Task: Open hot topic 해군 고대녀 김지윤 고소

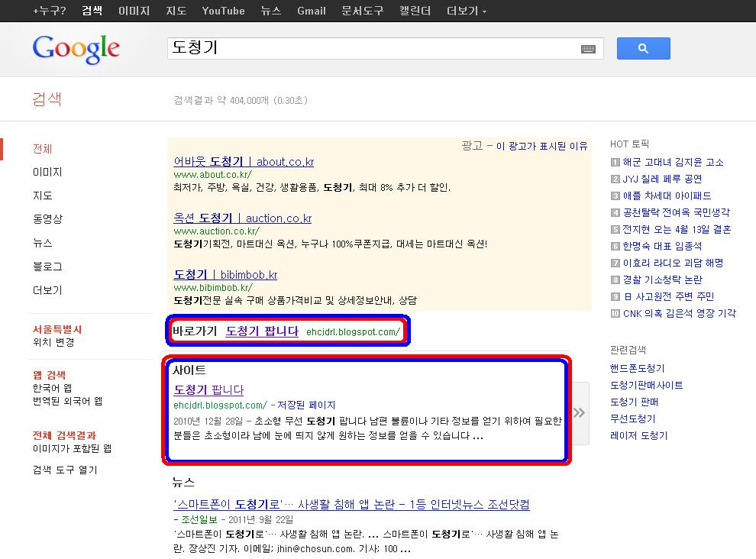Action: coord(673,162)
